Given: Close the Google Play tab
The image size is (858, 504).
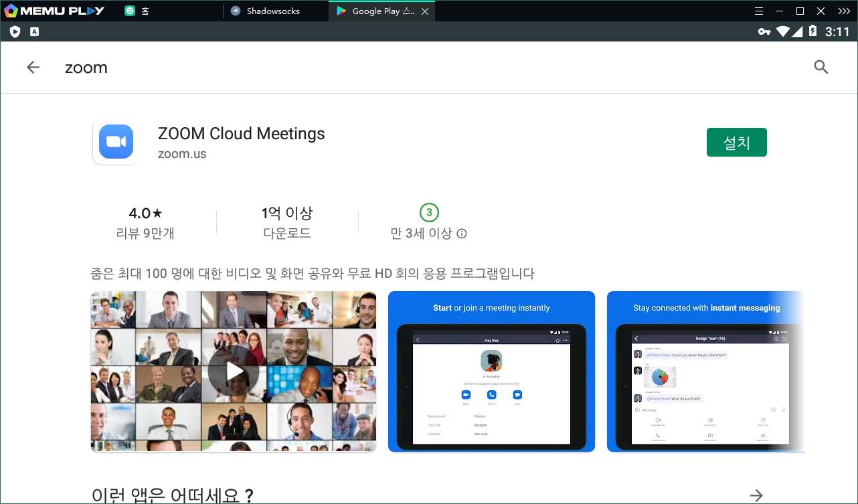Looking at the screenshot, I should click(x=425, y=11).
